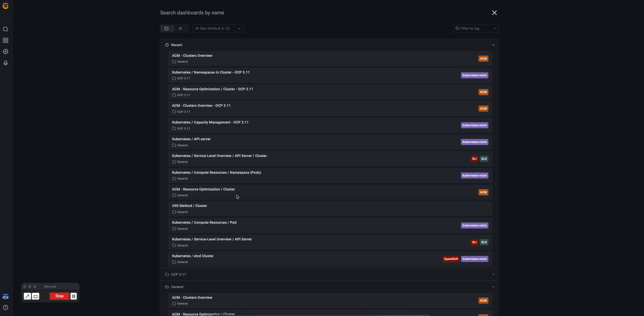Click the Grafana logo in the sidebar
Image resolution: width=644 pixels, height=316 pixels.
coord(6,6)
